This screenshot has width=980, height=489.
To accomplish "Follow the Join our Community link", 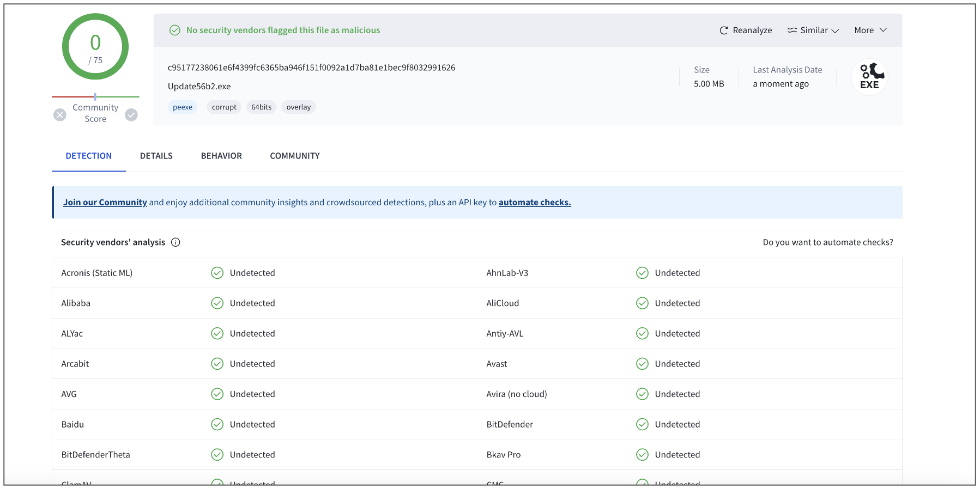I will pos(105,202).
